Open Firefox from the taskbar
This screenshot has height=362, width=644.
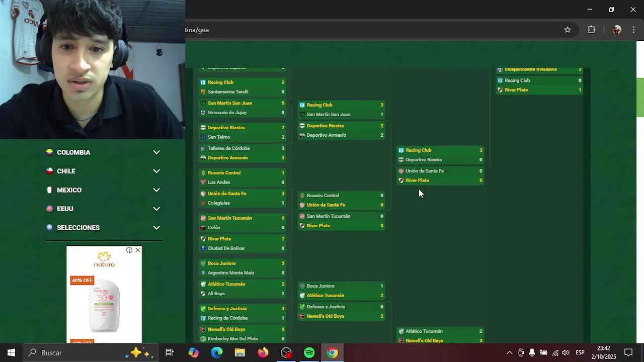[263, 353]
